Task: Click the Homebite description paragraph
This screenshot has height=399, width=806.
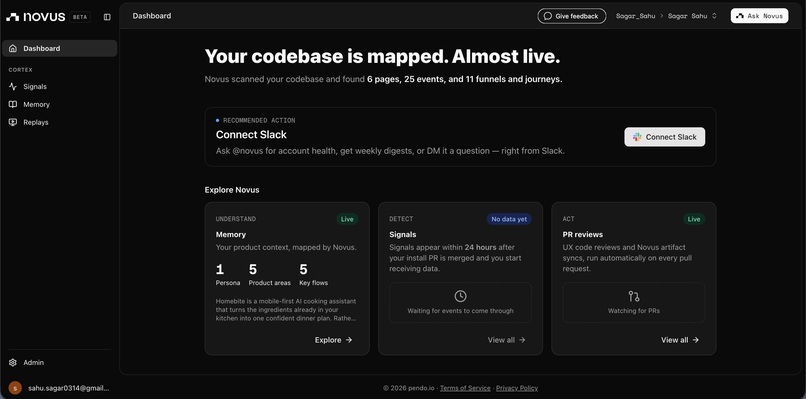Action: pos(286,310)
